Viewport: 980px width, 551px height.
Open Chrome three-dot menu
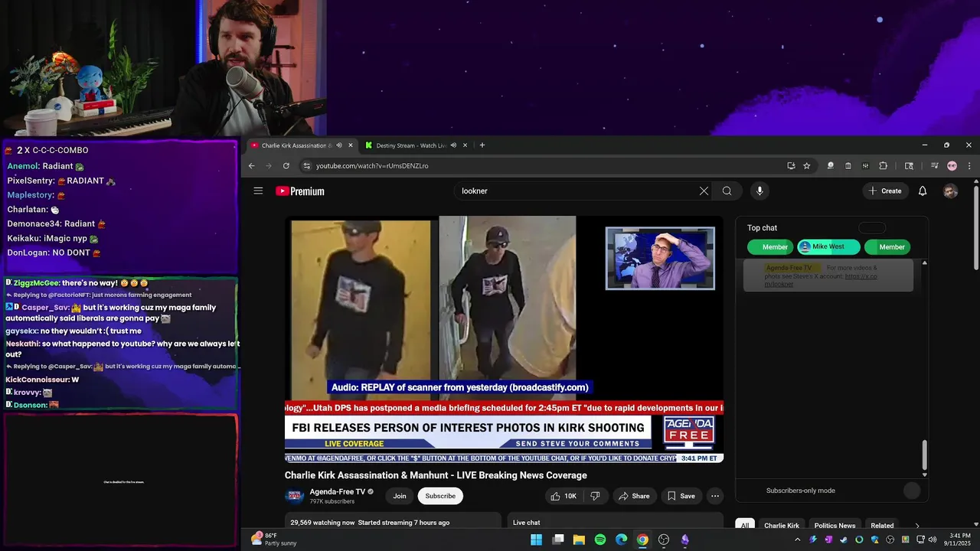pos(969,165)
